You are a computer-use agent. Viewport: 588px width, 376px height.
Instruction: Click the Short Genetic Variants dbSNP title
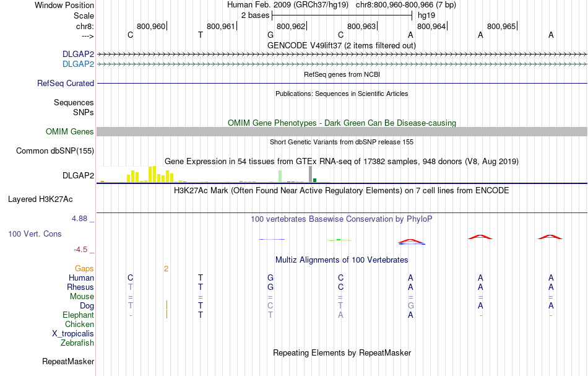pyautogui.click(x=341, y=142)
